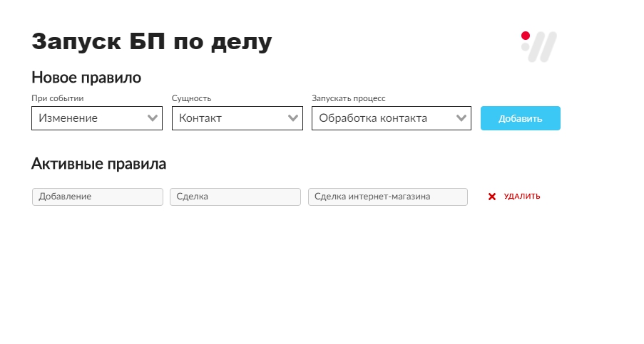The height and width of the screenshot is (344, 644).
Task: Click the Сделка интернет-магазина process field
Action: click(387, 197)
